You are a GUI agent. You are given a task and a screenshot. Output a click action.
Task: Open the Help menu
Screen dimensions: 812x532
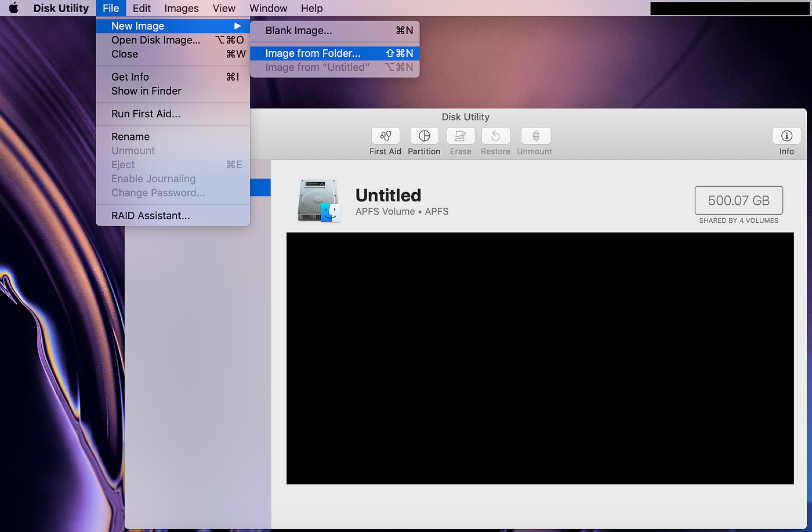(311, 8)
